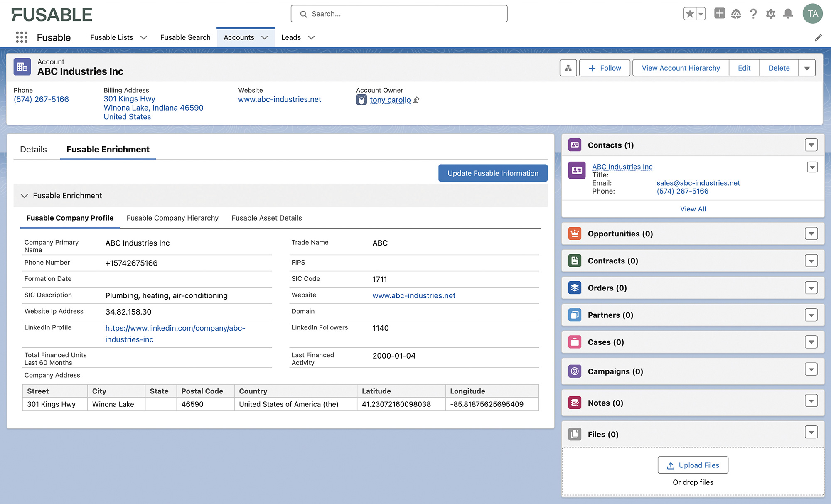
Task: Open the Fusable Company Hierarchy tab
Action: (x=172, y=218)
